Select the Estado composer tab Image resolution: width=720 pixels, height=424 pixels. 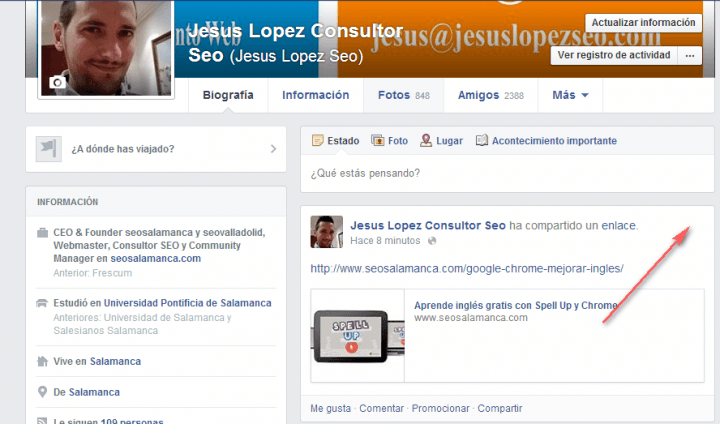coord(336,141)
